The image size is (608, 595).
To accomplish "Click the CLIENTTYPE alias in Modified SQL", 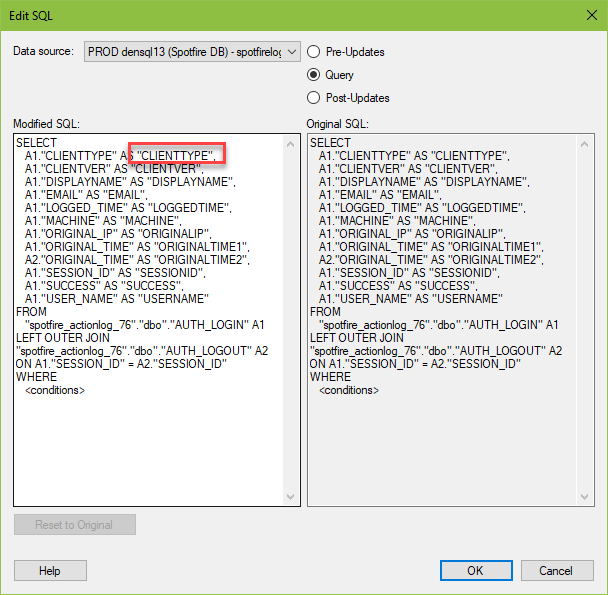I will pos(176,156).
